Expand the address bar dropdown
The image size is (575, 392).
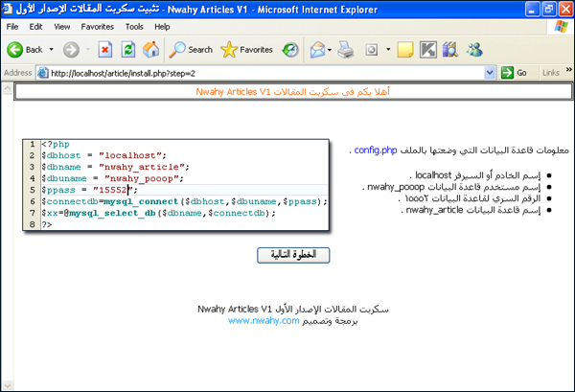point(490,73)
